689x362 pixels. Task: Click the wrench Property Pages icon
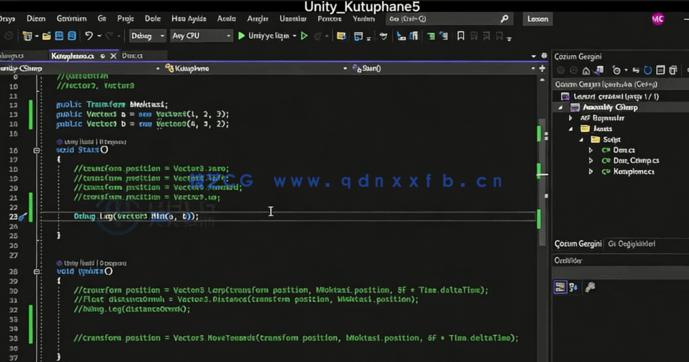590,287
